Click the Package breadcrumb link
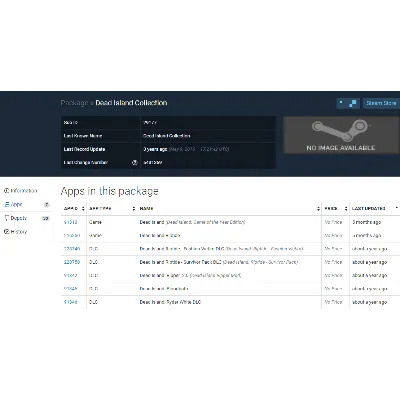The width and height of the screenshot is (400, 400). [x=74, y=103]
